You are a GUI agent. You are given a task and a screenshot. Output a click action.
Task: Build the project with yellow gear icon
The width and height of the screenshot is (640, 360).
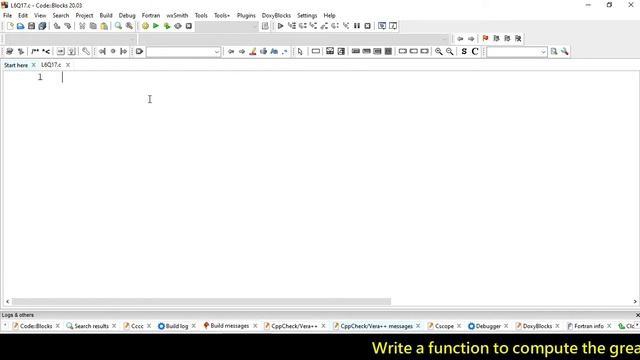[x=145, y=26]
